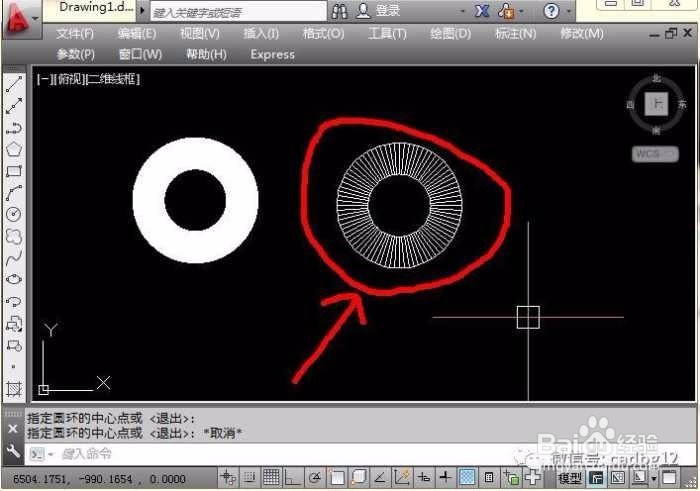The width and height of the screenshot is (700, 491).
Task: Select the Arc tool
Action: click(14, 193)
